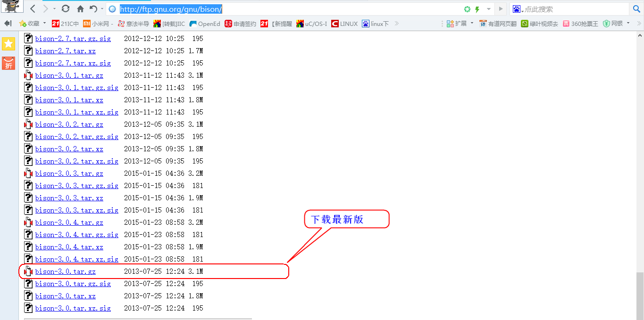The width and height of the screenshot is (644, 320).
Task: Open link bison-2.7.tar.gz.sig
Action: (73, 39)
